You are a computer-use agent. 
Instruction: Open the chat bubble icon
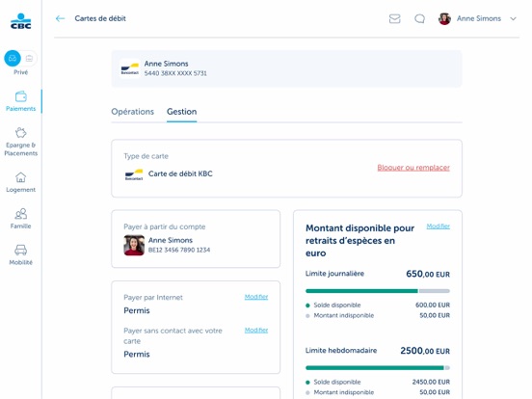(419, 18)
